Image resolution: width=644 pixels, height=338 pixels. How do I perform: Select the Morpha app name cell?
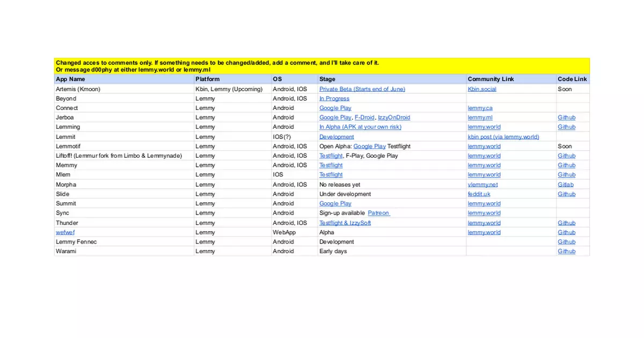click(124, 185)
